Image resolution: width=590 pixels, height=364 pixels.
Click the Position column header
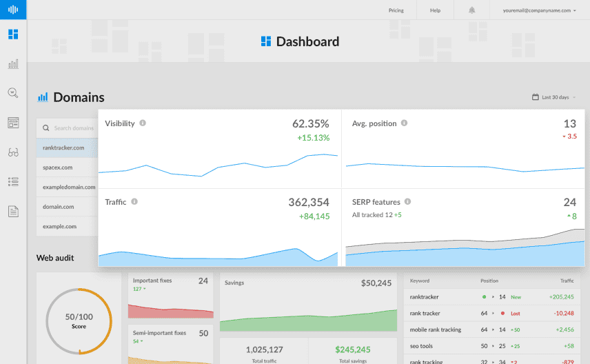point(489,281)
